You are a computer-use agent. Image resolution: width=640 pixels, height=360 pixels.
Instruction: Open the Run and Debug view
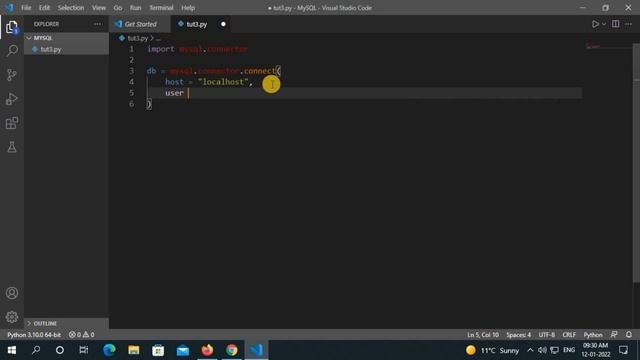(x=12, y=99)
